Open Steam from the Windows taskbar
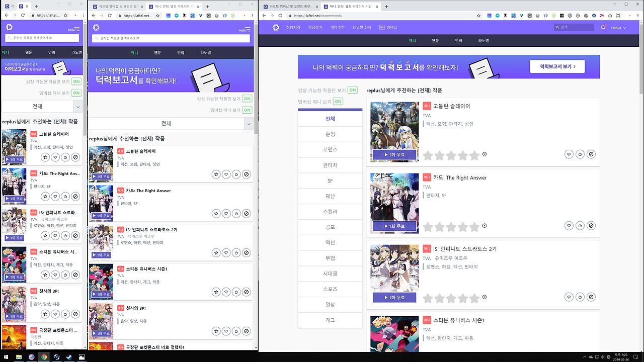The width and height of the screenshot is (644, 362). click(x=69, y=357)
